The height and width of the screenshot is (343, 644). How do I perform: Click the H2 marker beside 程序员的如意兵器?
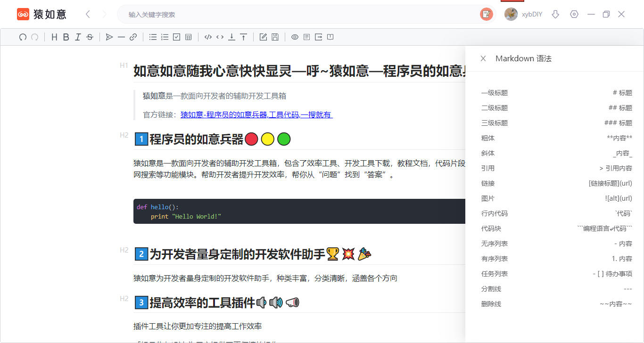124,135
